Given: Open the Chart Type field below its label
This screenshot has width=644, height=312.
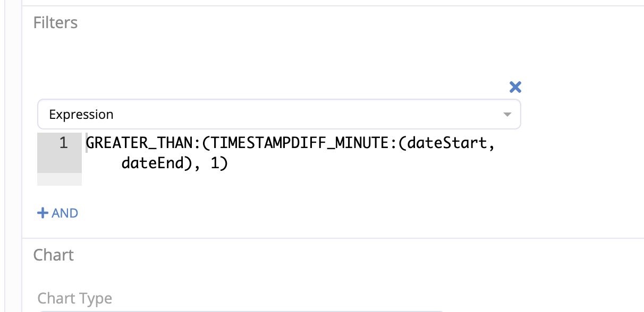Looking at the screenshot, I should [239, 310].
